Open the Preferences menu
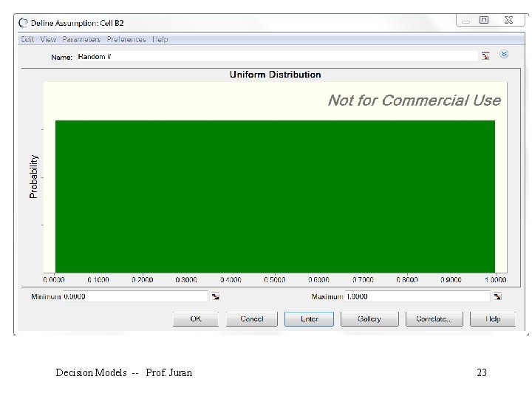The image size is (532, 399). pyautogui.click(x=126, y=39)
